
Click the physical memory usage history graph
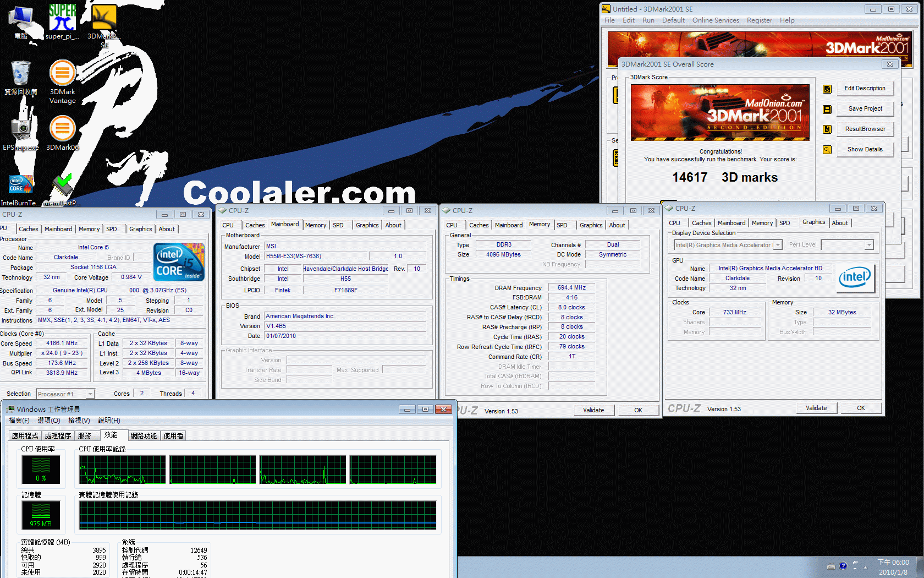257,515
